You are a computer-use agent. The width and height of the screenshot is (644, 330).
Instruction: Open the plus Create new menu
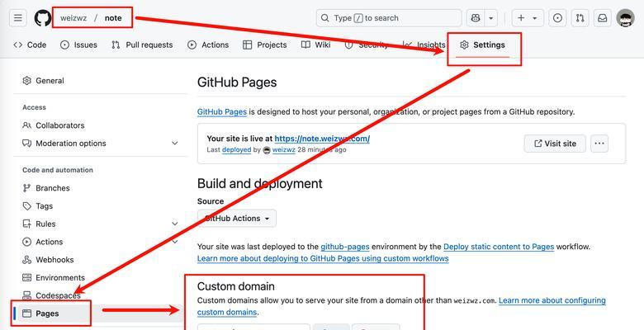click(x=528, y=18)
